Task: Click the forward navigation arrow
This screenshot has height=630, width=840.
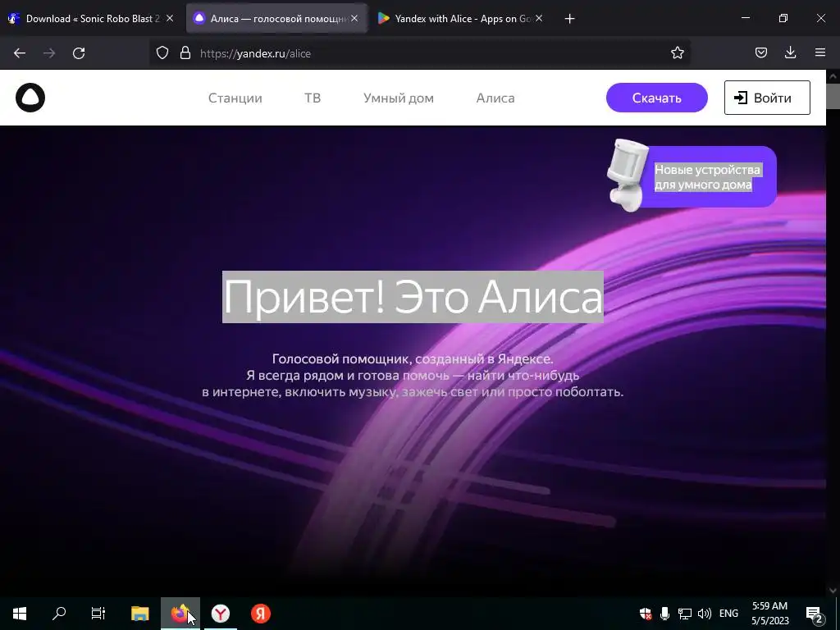Action: pos(49,53)
